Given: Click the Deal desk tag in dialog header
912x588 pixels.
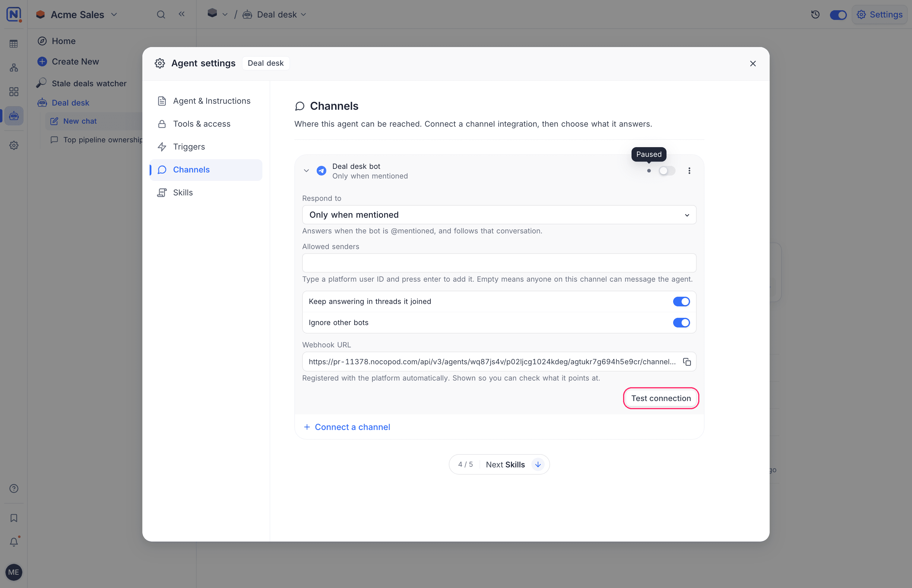Looking at the screenshot, I should [265, 63].
